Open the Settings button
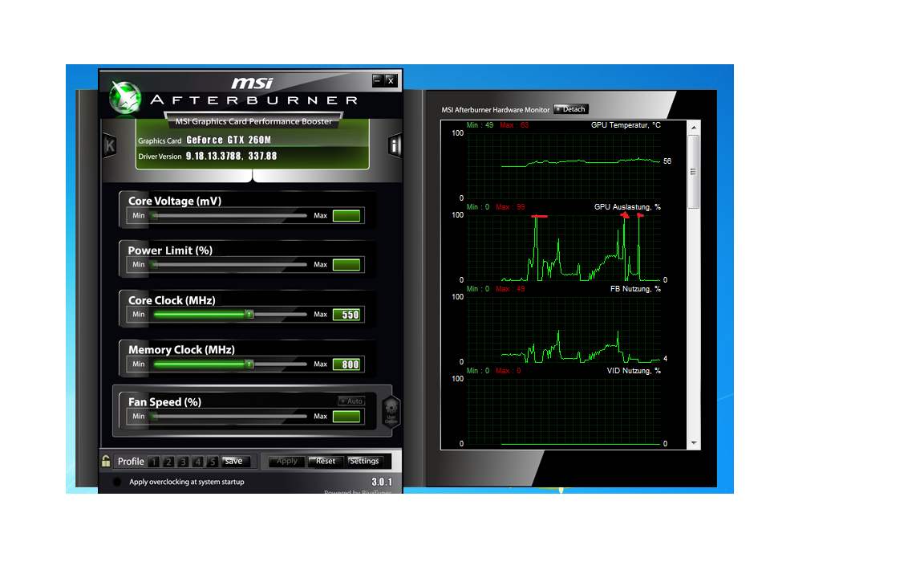Image resolution: width=924 pixels, height=578 pixels. (x=365, y=462)
